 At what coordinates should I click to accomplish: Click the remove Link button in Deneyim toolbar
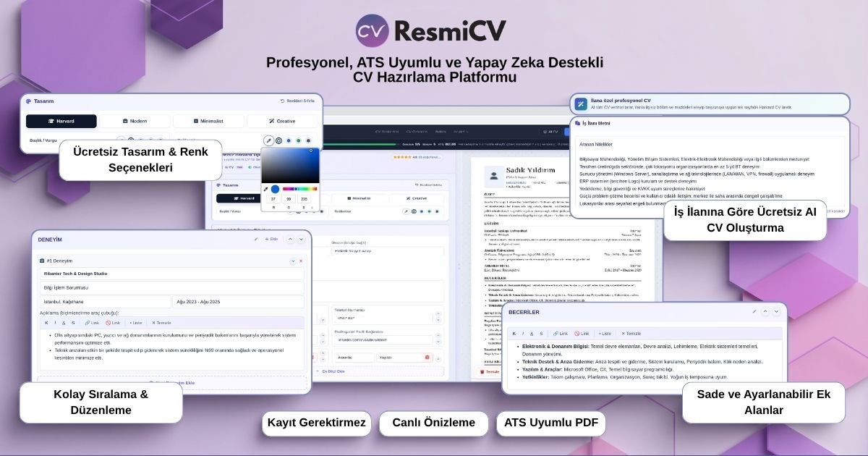pyautogui.click(x=113, y=323)
